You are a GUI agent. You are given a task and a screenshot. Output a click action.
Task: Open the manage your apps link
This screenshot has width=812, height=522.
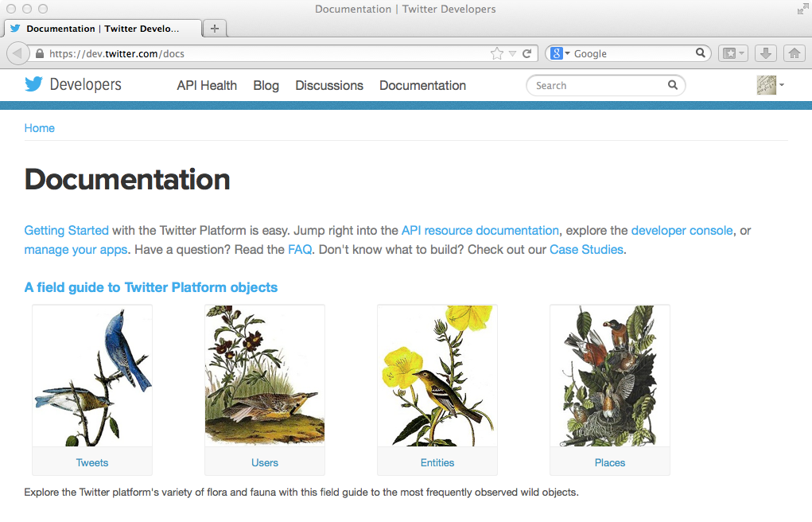76,250
